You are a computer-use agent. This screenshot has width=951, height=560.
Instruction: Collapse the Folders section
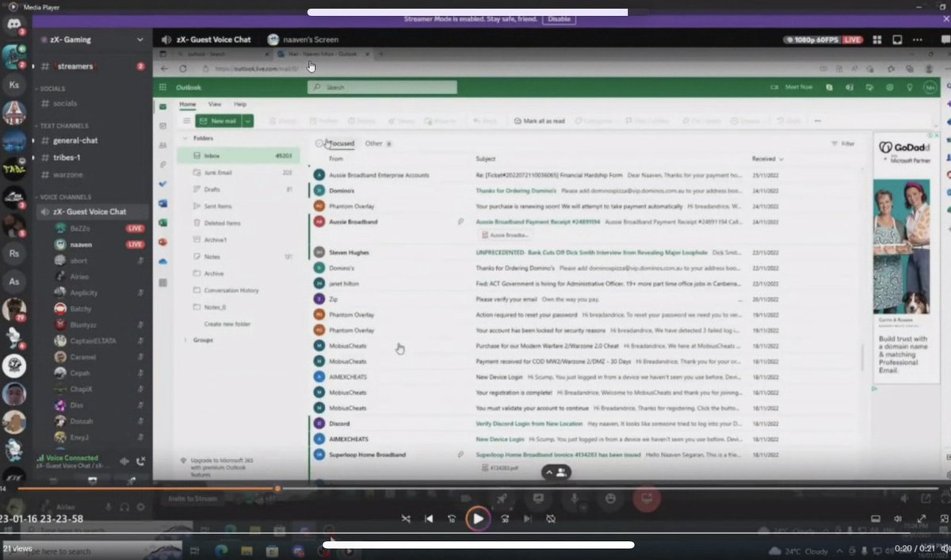coord(186,138)
